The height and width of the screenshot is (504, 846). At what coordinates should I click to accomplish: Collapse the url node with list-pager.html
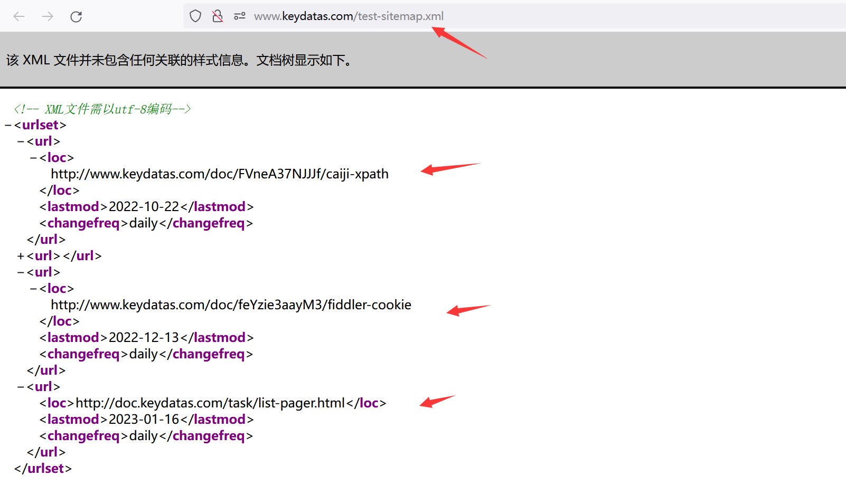pyautogui.click(x=21, y=387)
